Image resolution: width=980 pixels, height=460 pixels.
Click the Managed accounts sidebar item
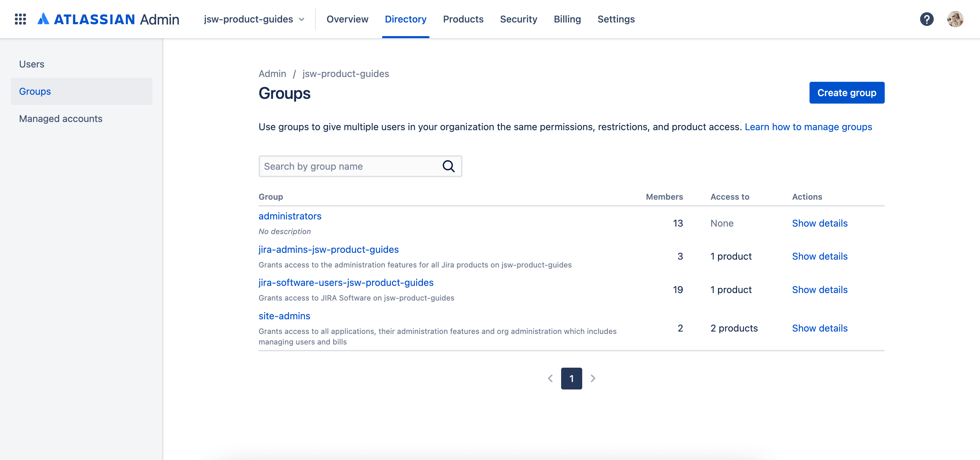click(60, 118)
